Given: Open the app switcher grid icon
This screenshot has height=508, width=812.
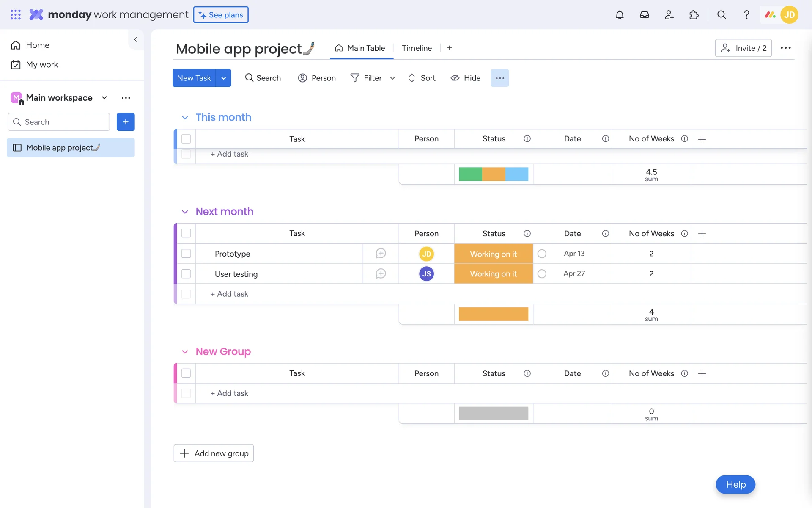Looking at the screenshot, I should [16, 15].
